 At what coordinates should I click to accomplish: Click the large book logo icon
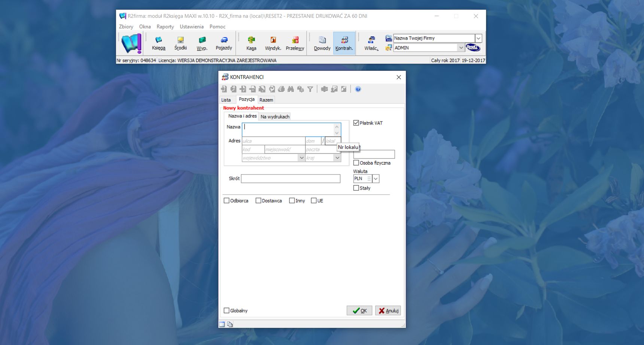[131, 43]
